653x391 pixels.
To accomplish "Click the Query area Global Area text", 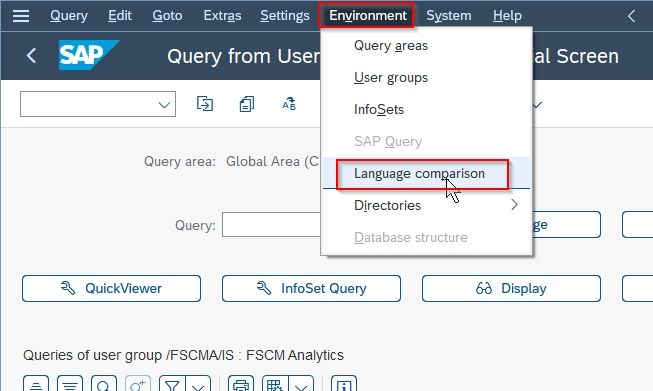I will coord(272,161).
